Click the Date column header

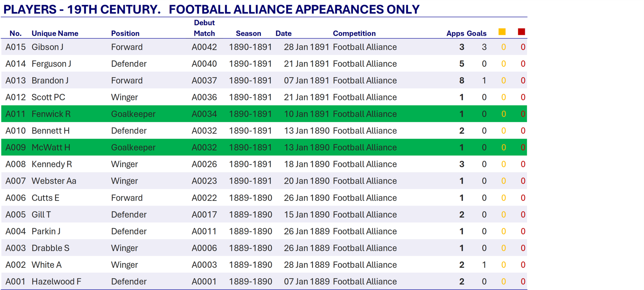tap(284, 34)
